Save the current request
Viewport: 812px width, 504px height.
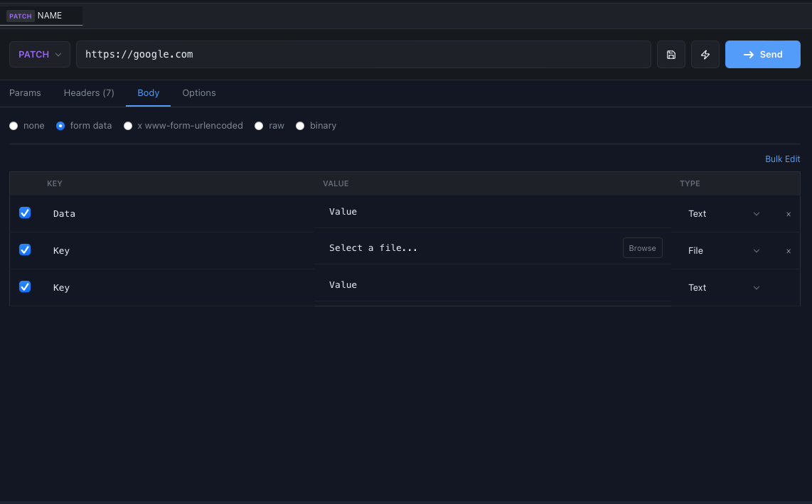pos(671,54)
